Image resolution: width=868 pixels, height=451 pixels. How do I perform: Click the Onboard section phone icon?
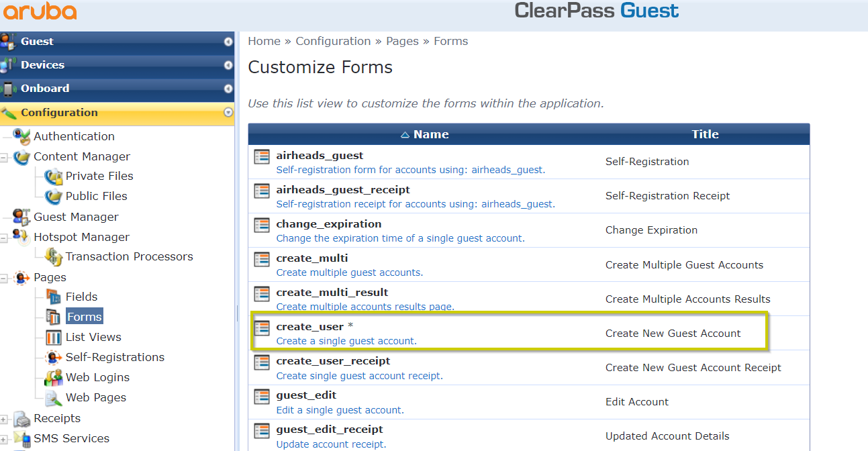[x=8, y=89]
